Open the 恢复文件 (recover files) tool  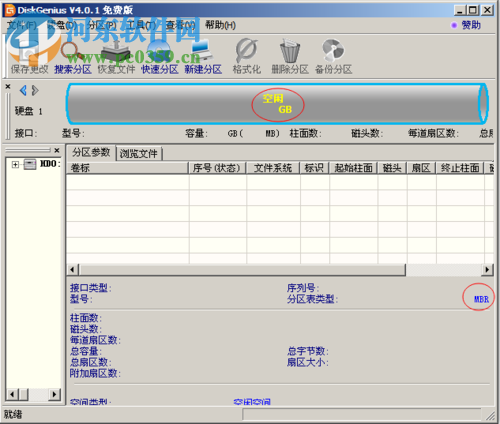[x=116, y=57]
